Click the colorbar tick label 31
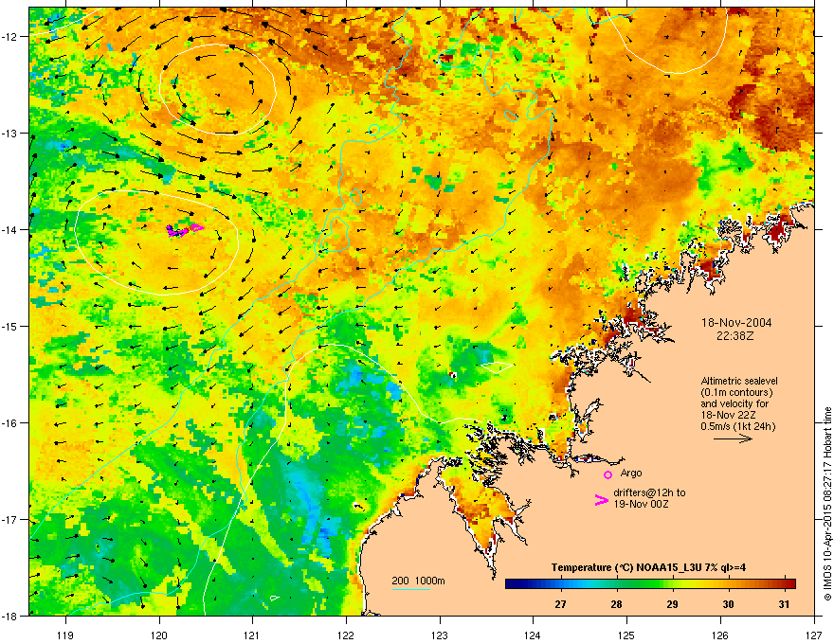 pyautogui.click(x=784, y=604)
